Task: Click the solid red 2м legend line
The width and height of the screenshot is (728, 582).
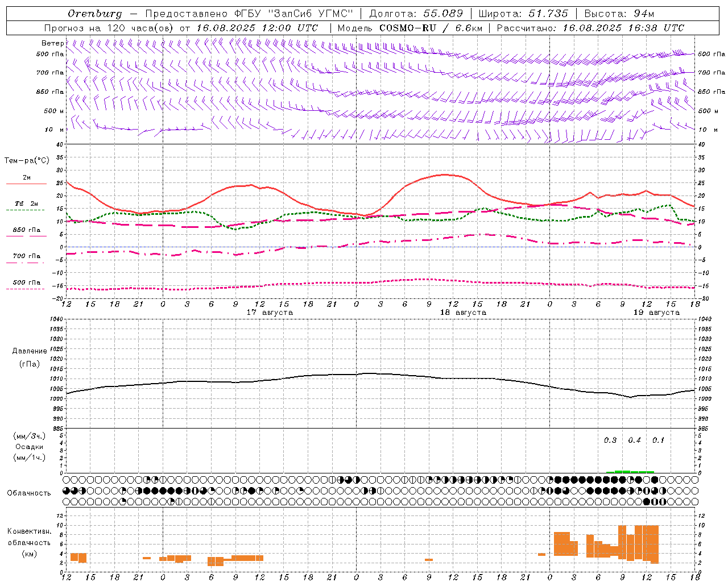Action: pyautogui.click(x=26, y=184)
